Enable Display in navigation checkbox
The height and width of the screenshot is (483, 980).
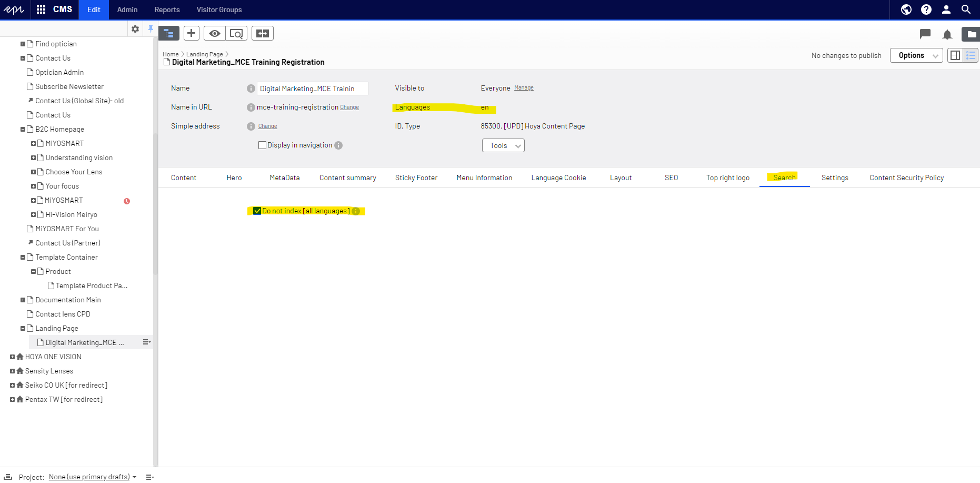[262, 145]
